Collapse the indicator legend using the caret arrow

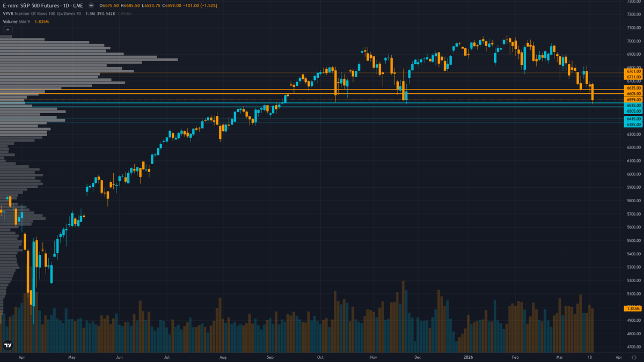[x=8, y=29]
